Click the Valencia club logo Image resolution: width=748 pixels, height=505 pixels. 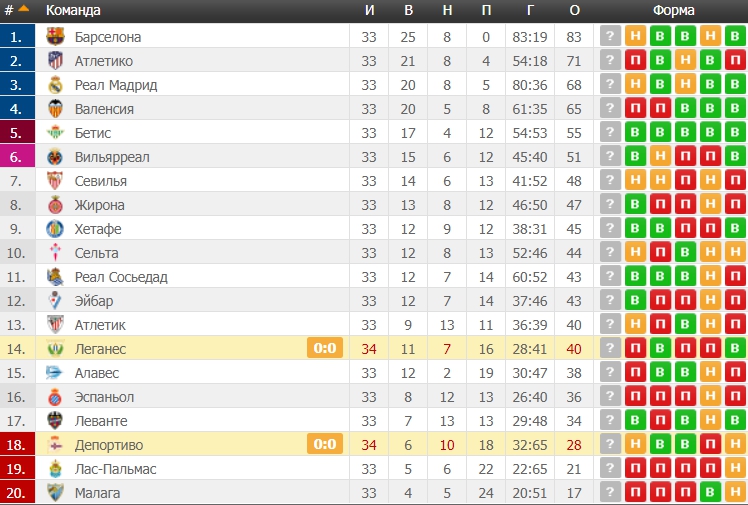(x=55, y=109)
